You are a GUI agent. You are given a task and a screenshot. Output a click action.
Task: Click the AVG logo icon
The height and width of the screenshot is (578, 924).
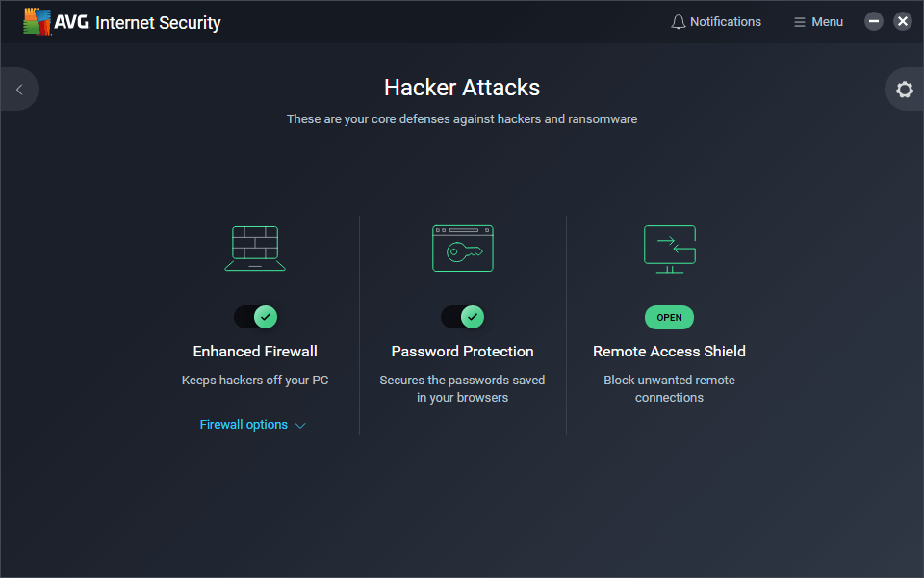tap(38, 22)
